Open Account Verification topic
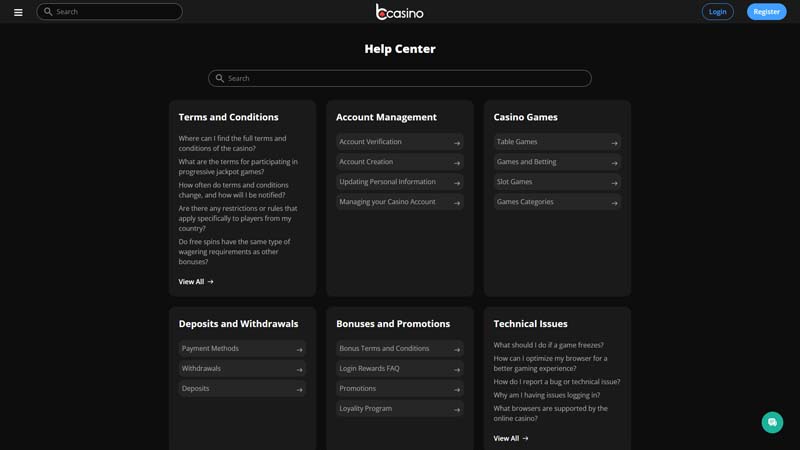 click(399, 142)
